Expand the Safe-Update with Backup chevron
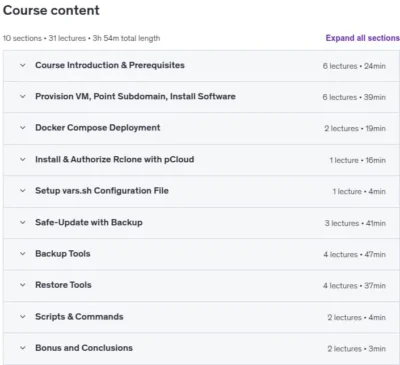Viewport: 400px width, 365px height. 23,223
